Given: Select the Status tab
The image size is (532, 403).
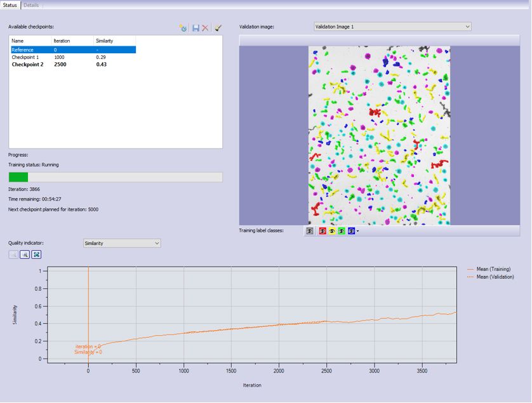Looking at the screenshot, I should (x=10, y=5).
